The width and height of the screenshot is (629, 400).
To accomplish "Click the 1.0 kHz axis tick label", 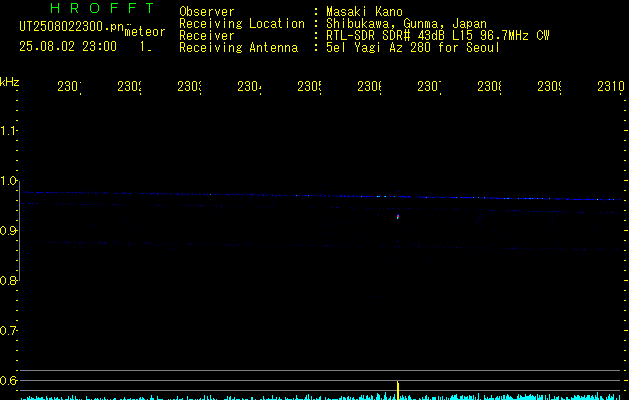I will tap(8, 181).
